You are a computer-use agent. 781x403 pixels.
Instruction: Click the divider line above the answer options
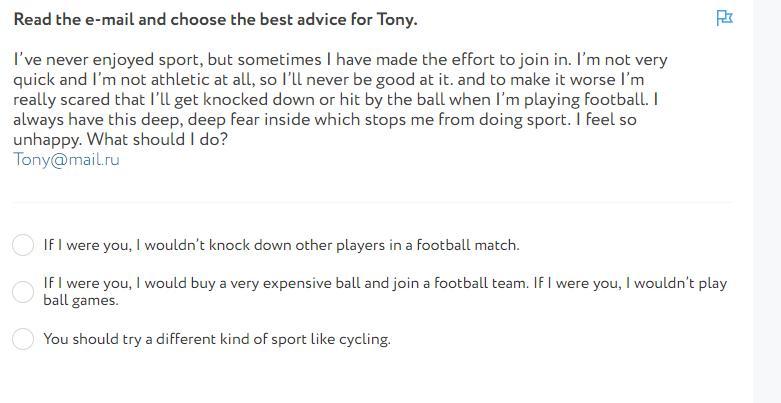point(372,202)
